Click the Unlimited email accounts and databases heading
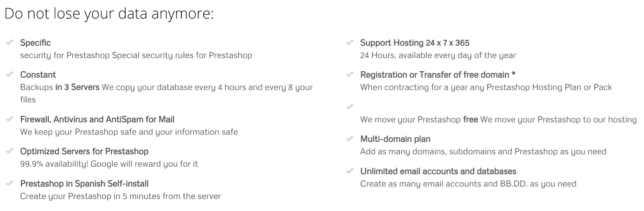 coord(438,172)
